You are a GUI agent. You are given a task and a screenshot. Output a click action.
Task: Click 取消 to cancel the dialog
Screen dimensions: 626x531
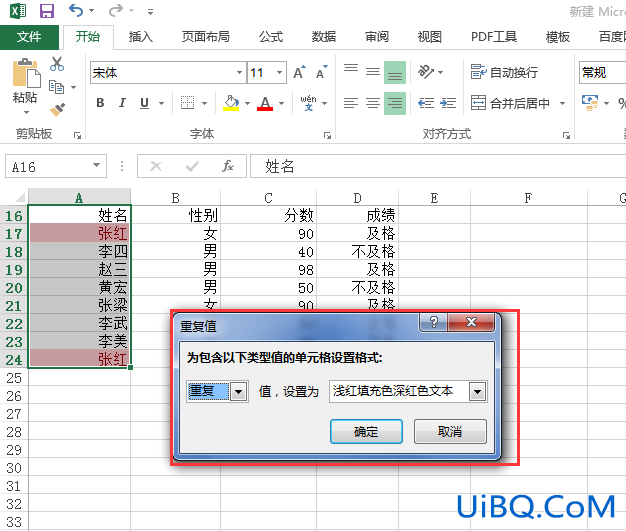click(450, 431)
